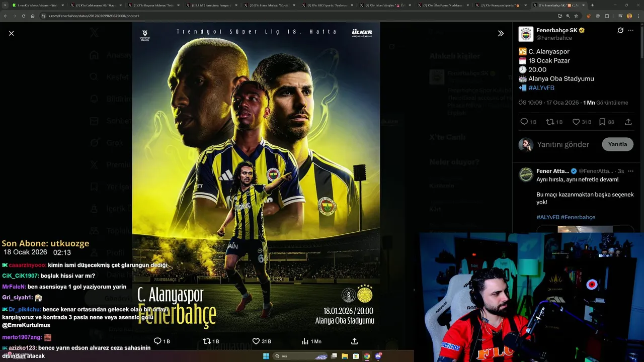Like the photo using bottom heart icon
The height and width of the screenshot is (362, 644).
click(x=256, y=341)
